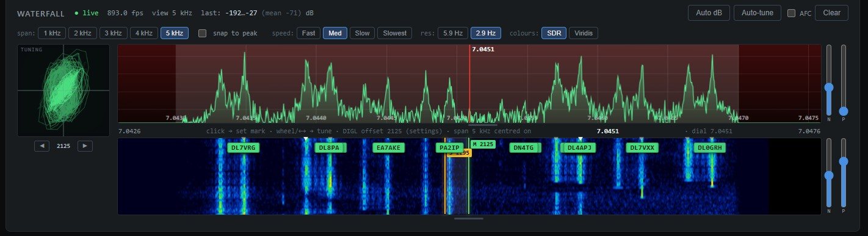Select the DL7VRG callsign tag

(x=244, y=148)
